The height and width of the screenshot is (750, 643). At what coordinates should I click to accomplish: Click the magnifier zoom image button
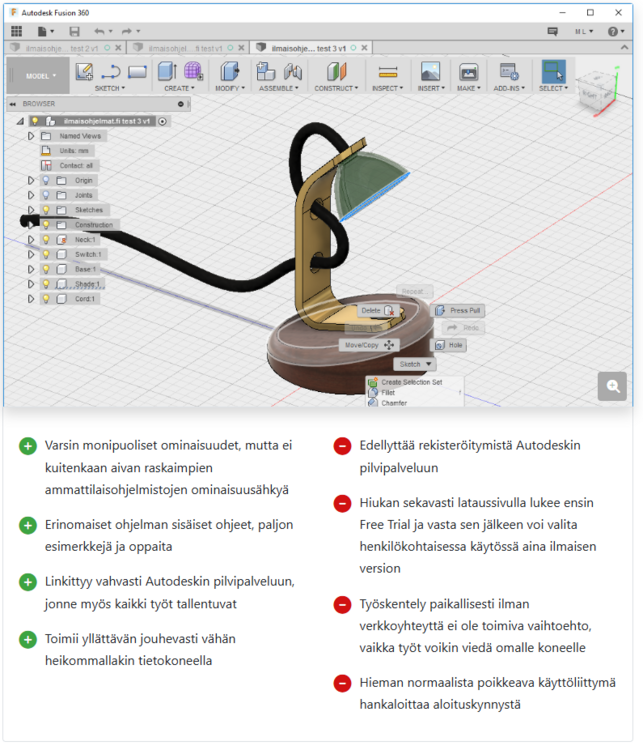tap(612, 386)
